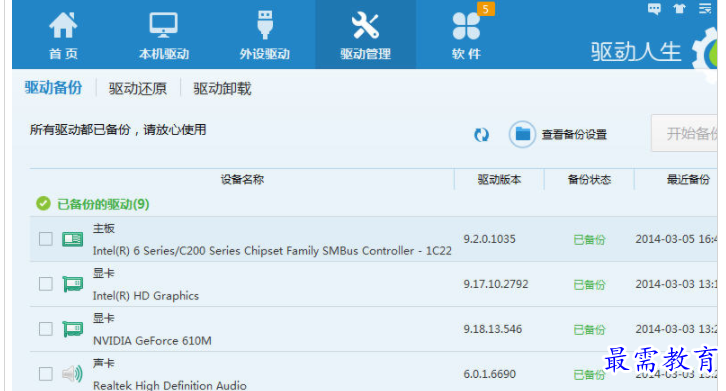Image resolution: width=726 pixels, height=391 pixels.
Task: Click the refresh arrows icon
Action: (x=482, y=135)
